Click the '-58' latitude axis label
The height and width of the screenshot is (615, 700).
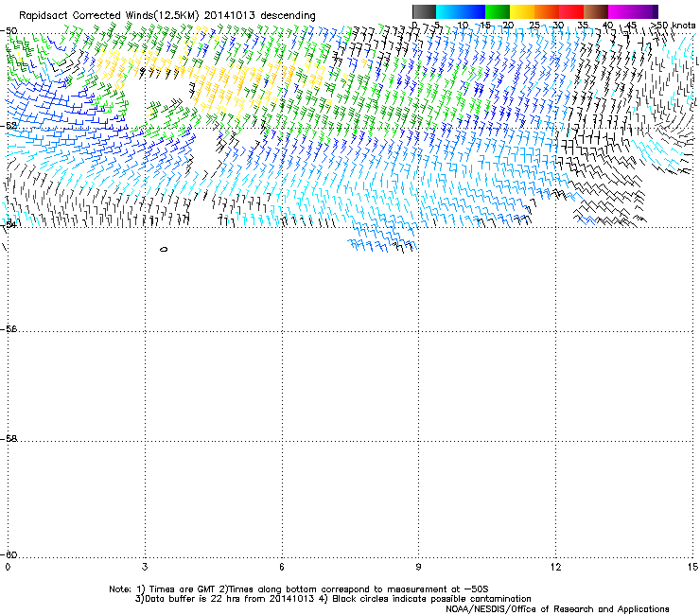coord(9,439)
